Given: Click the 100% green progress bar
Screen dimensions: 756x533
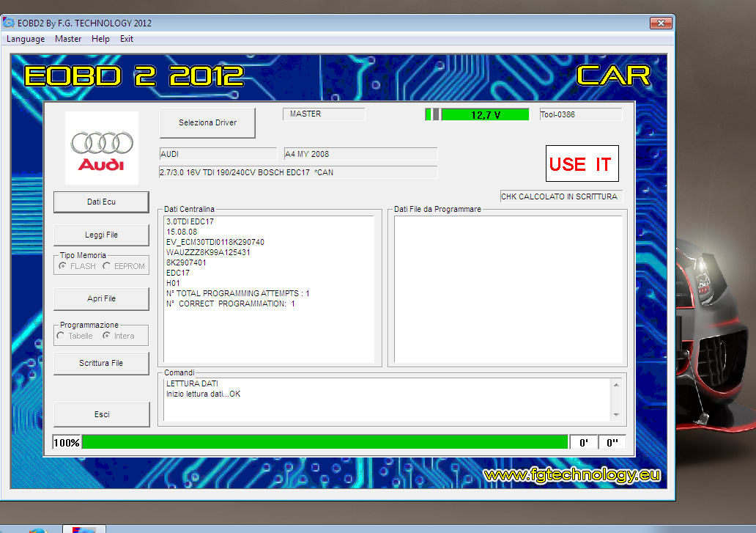Looking at the screenshot, I should [x=325, y=442].
